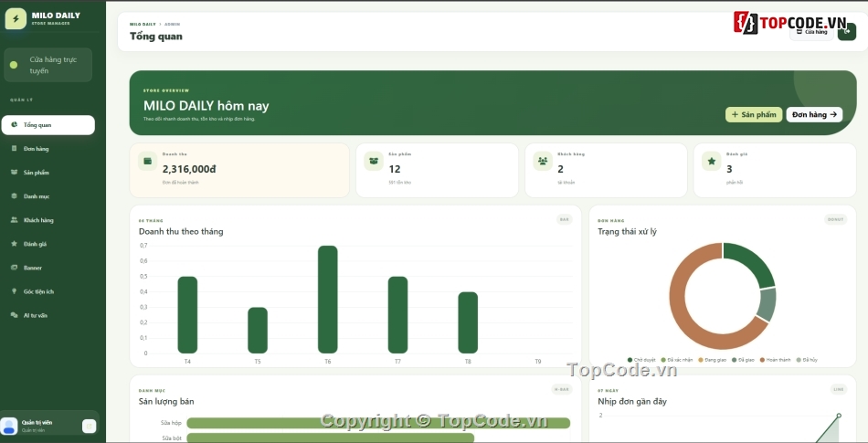
Task: Click the Doanh thu theo tháng heading
Action: tap(181, 231)
